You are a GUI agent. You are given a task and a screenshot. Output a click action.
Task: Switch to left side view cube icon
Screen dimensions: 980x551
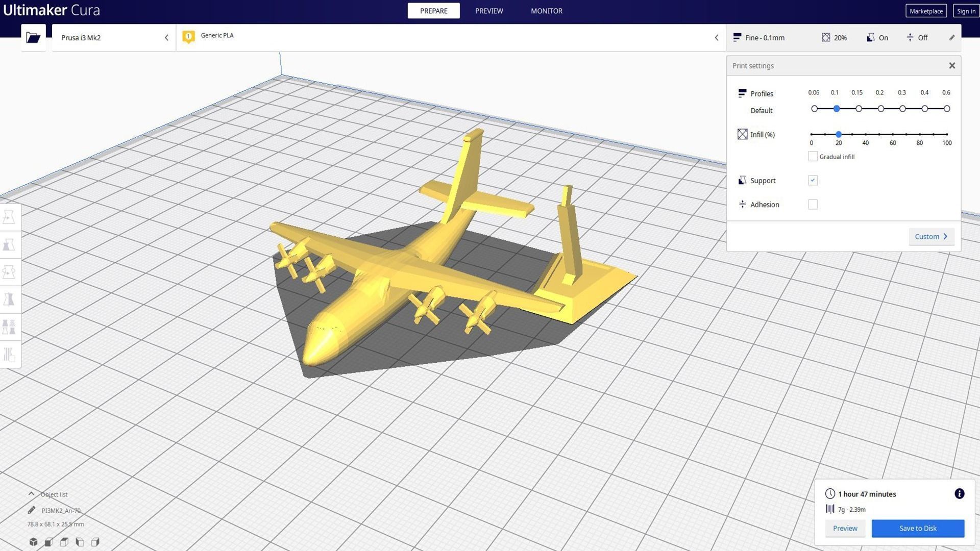(80, 542)
